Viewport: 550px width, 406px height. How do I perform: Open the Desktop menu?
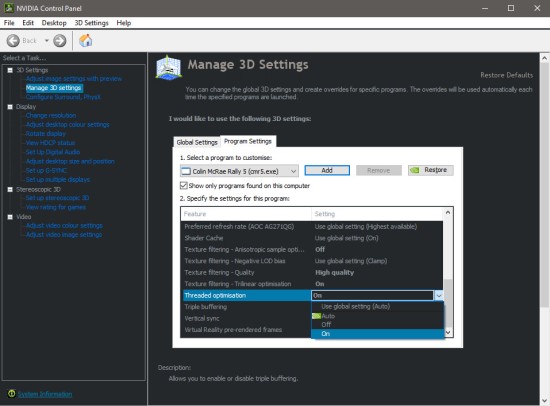(54, 23)
